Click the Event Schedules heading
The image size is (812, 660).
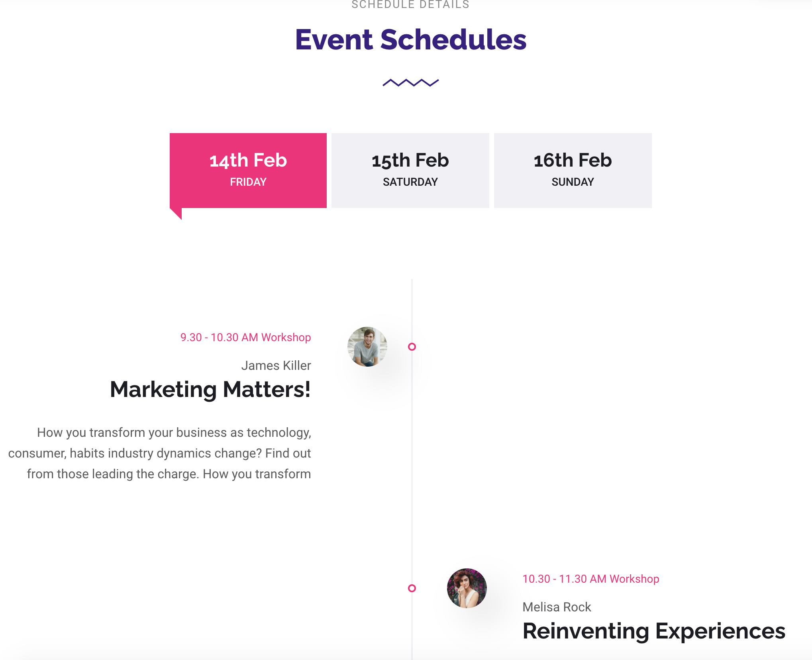point(410,40)
